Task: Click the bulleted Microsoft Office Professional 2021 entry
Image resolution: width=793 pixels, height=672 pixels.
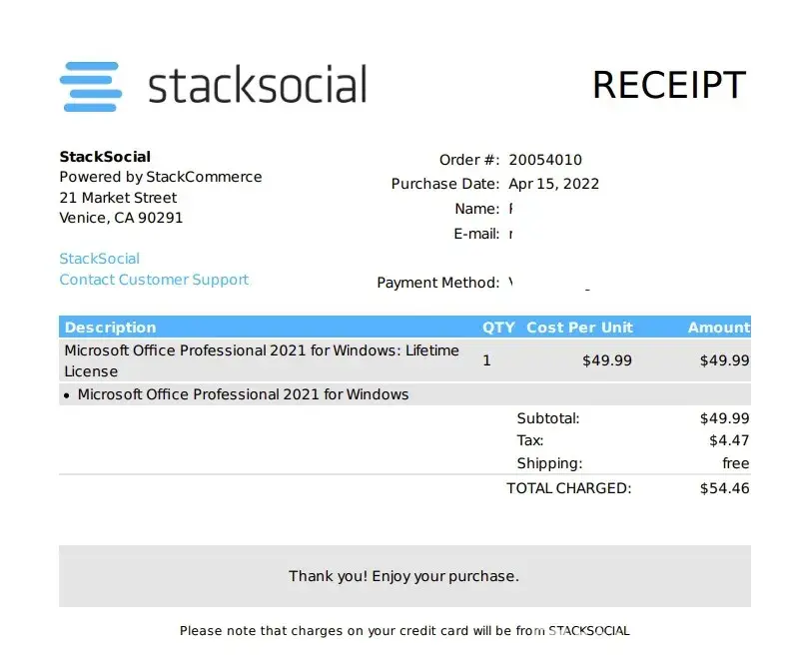Action: tap(243, 394)
